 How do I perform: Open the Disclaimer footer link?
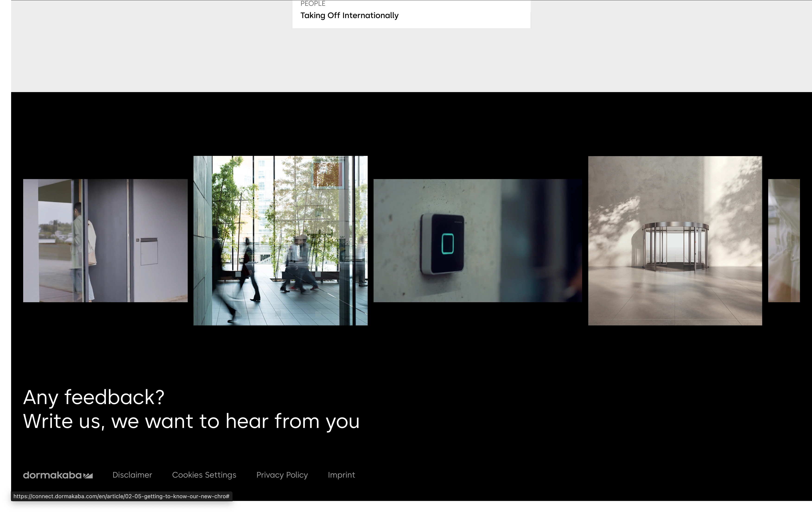(x=132, y=475)
